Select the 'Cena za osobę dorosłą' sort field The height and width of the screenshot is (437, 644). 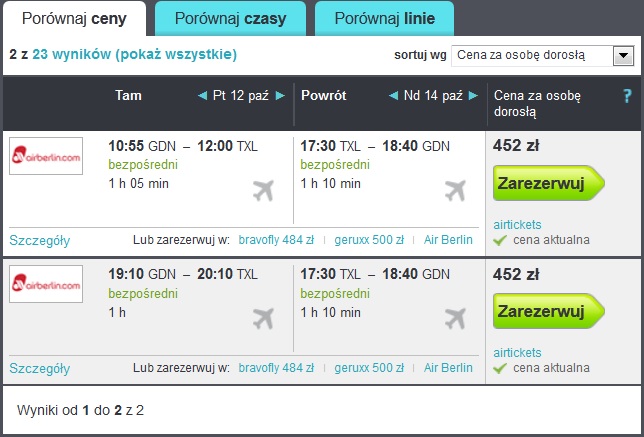[x=542, y=55]
